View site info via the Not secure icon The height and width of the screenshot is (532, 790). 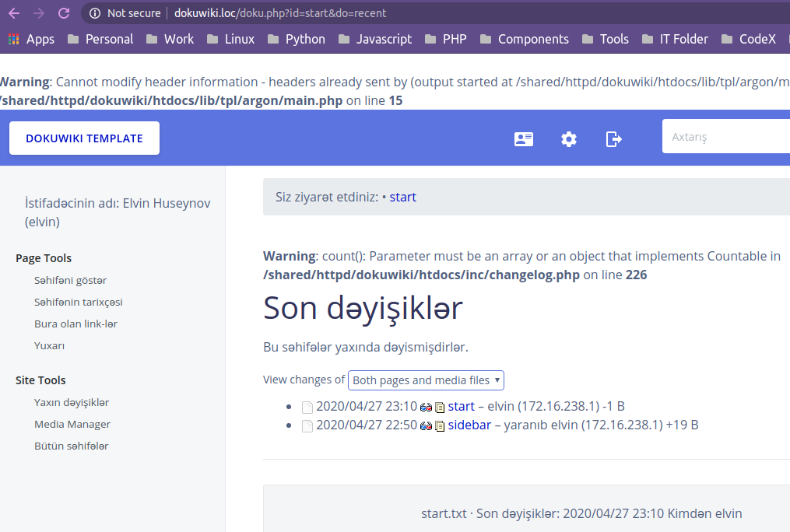click(x=95, y=13)
